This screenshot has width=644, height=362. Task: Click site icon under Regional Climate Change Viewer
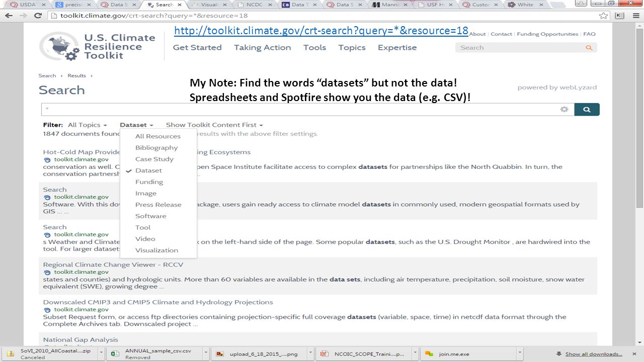pos(47,272)
